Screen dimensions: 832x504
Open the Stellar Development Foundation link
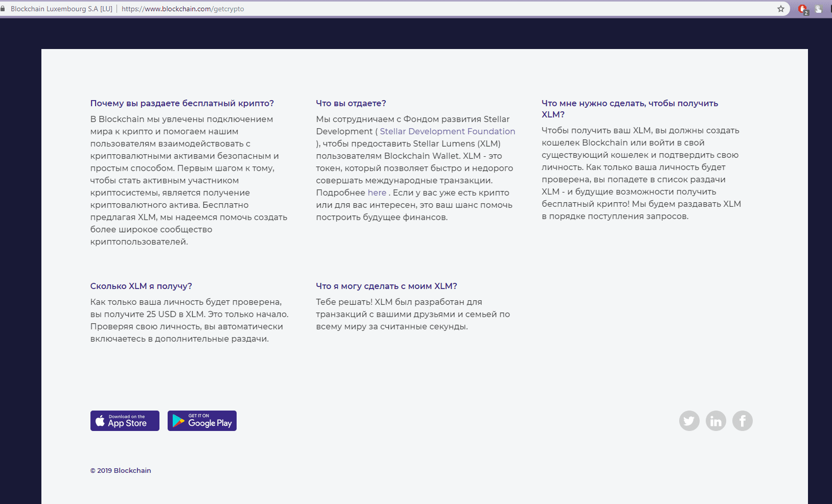click(447, 131)
